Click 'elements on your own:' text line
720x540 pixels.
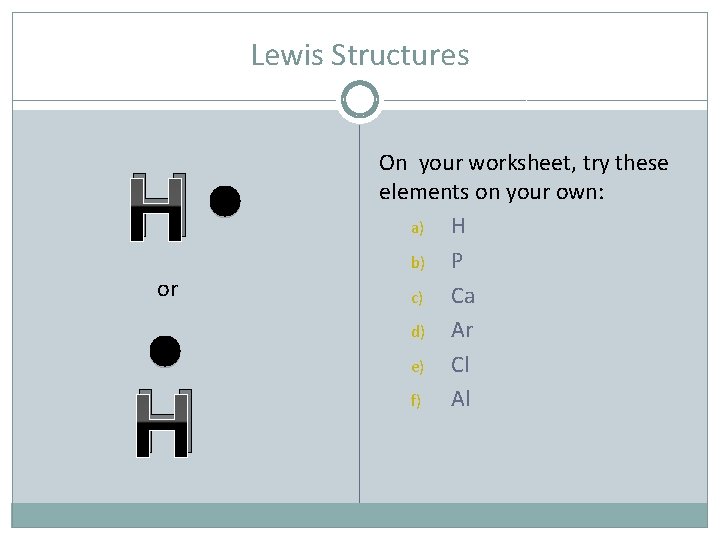pyautogui.click(x=491, y=192)
